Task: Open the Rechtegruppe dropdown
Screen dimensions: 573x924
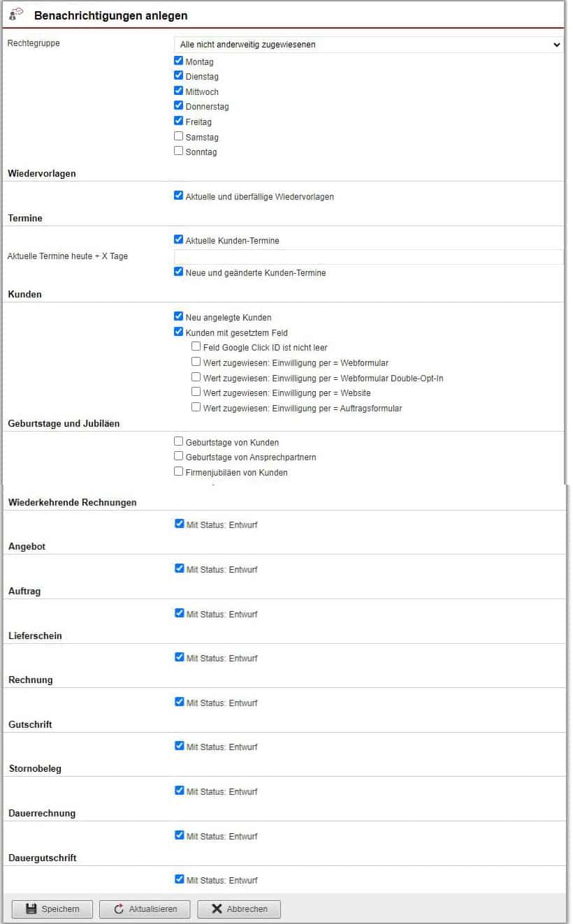Action: [368, 45]
